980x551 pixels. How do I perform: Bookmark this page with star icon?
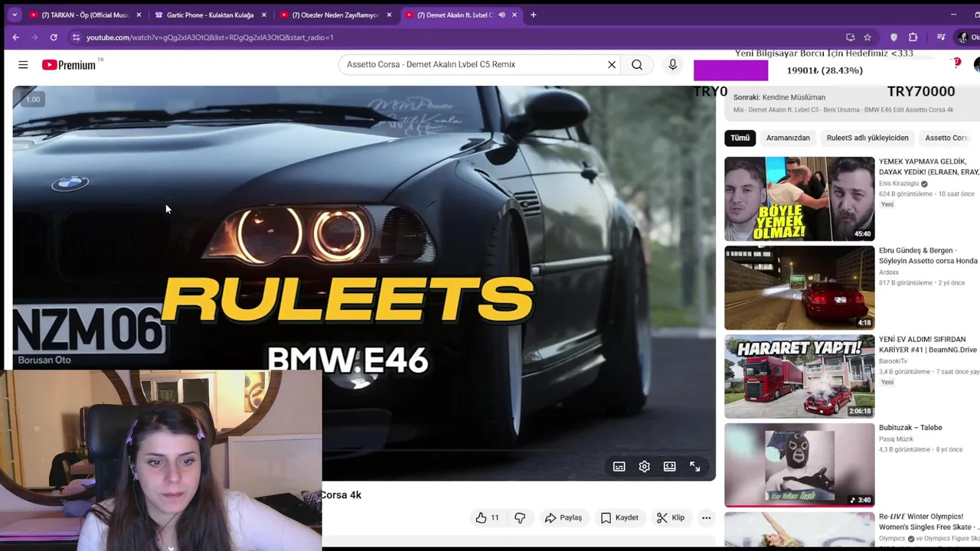tap(867, 37)
